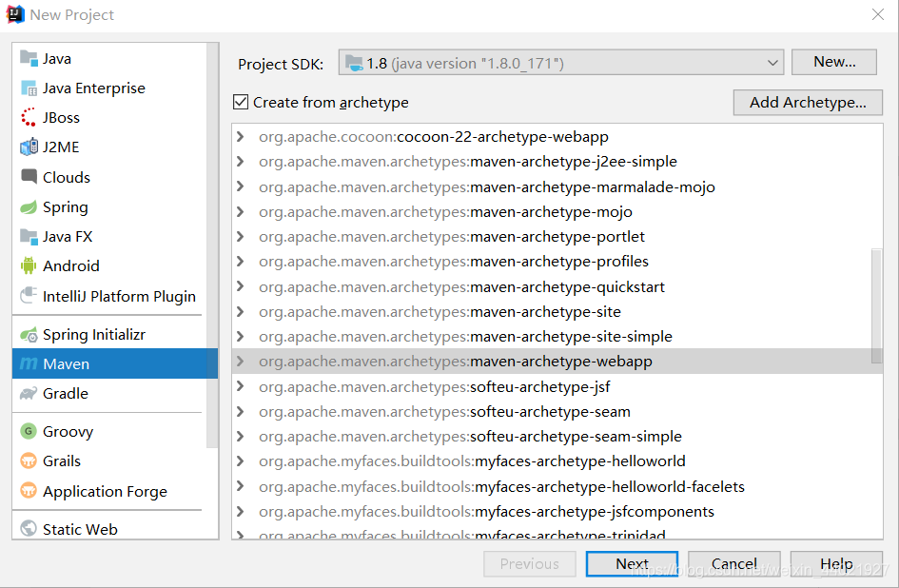Click the New... SDK button
The height and width of the screenshot is (588, 899).
point(834,62)
